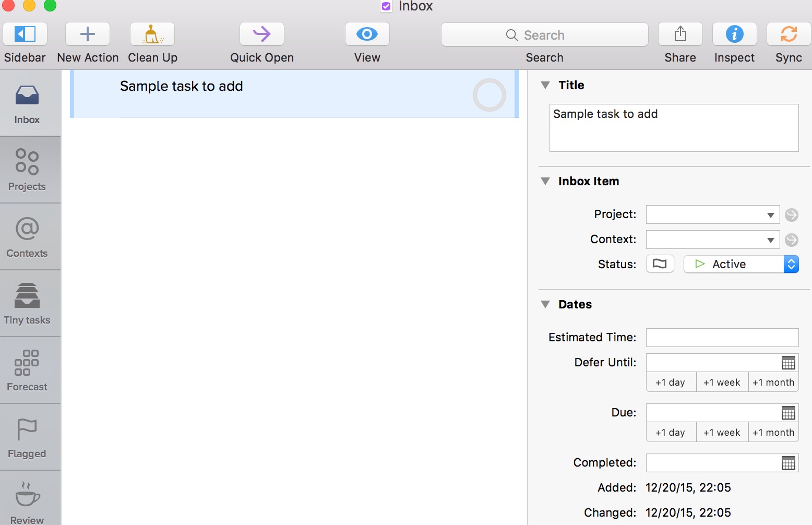Click the Share toolbar button
The image size is (812, 525).
[680, 34]
